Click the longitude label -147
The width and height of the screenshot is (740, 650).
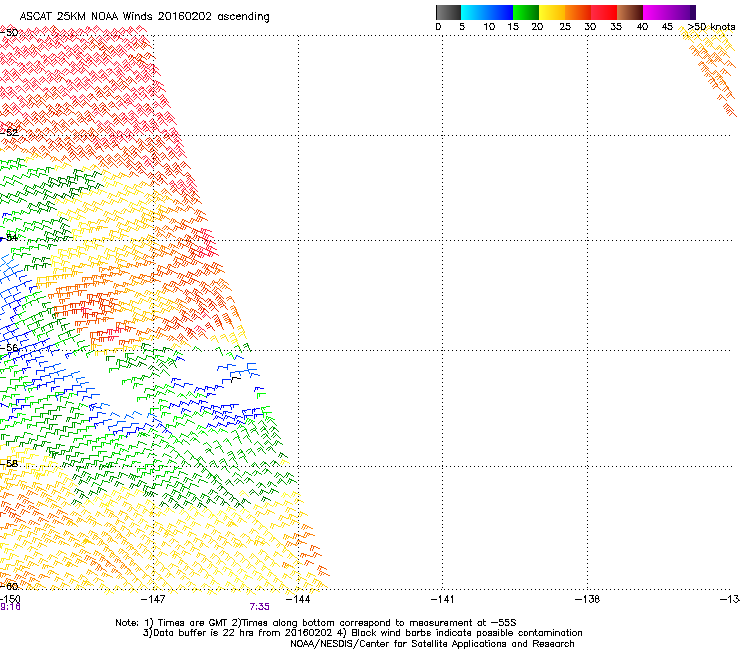click(x=153, y=599)
